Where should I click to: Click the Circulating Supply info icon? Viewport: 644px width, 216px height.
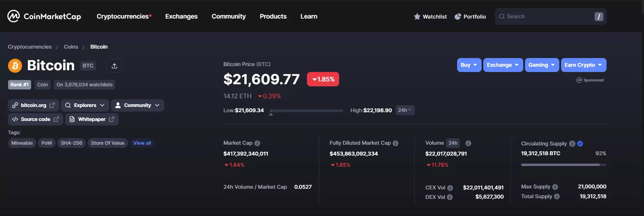pos(572,144)
